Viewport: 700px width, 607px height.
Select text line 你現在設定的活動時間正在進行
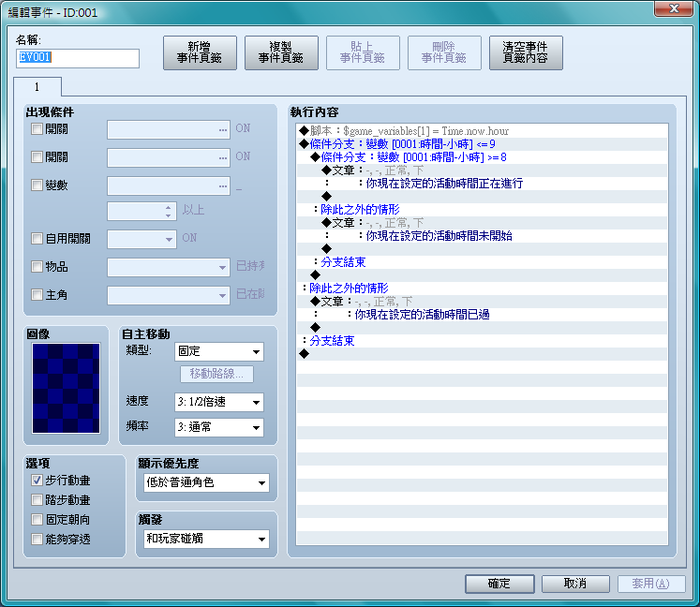[x=483, y=184]
